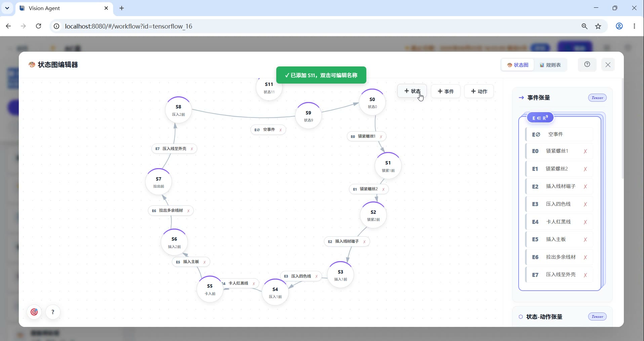Select state node S5 卡入前
Image resolution: width=644 pixels, height=341 pixels.
point(210,289)
